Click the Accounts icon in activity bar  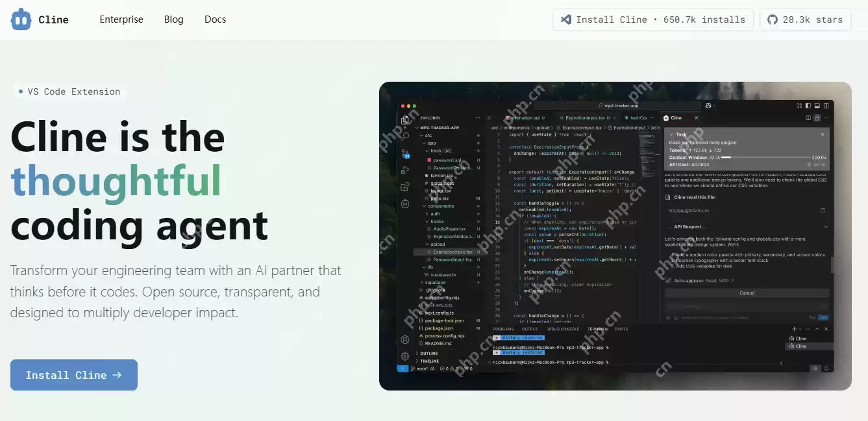coord(405,339)
